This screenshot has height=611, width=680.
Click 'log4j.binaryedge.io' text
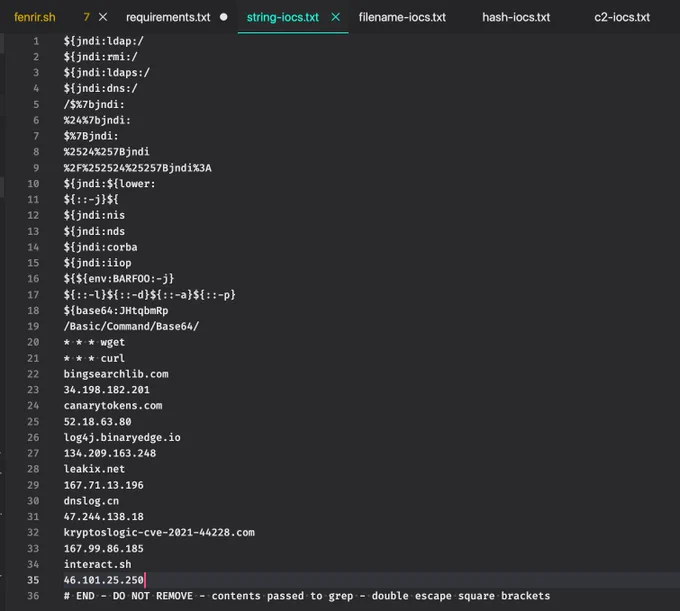[122, 437]
